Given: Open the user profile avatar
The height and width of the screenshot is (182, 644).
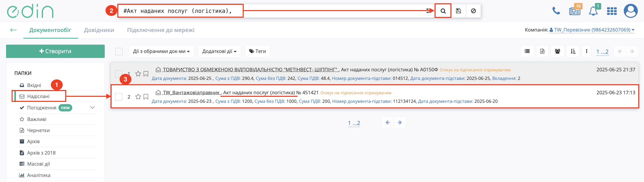Looking at the screenshot, I should point(630,11).
